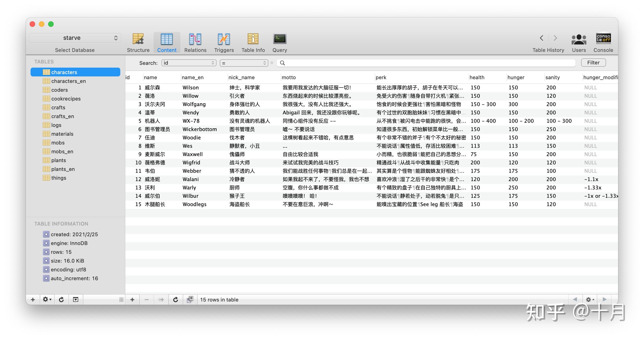The image size is (644, 339).
Task: Click into the search filter text field
Action: coord(426,63)
